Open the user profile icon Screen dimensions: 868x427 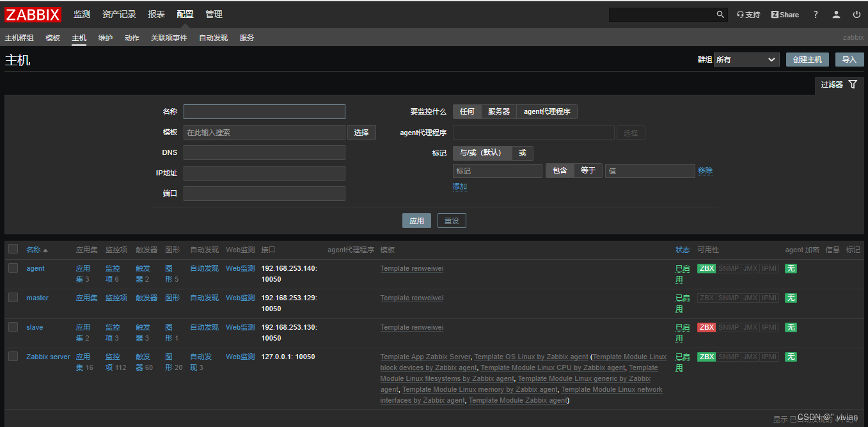pos(836,15)
